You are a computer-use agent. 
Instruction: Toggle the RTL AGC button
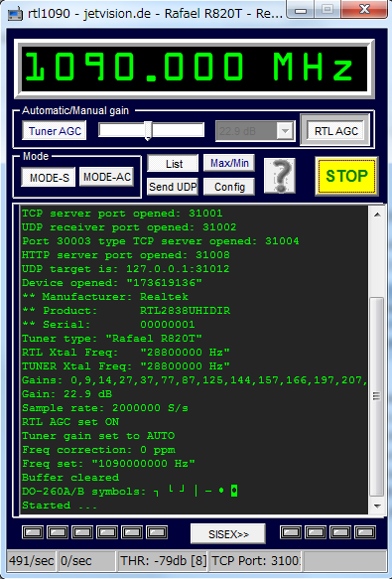(x=335, y=131)
